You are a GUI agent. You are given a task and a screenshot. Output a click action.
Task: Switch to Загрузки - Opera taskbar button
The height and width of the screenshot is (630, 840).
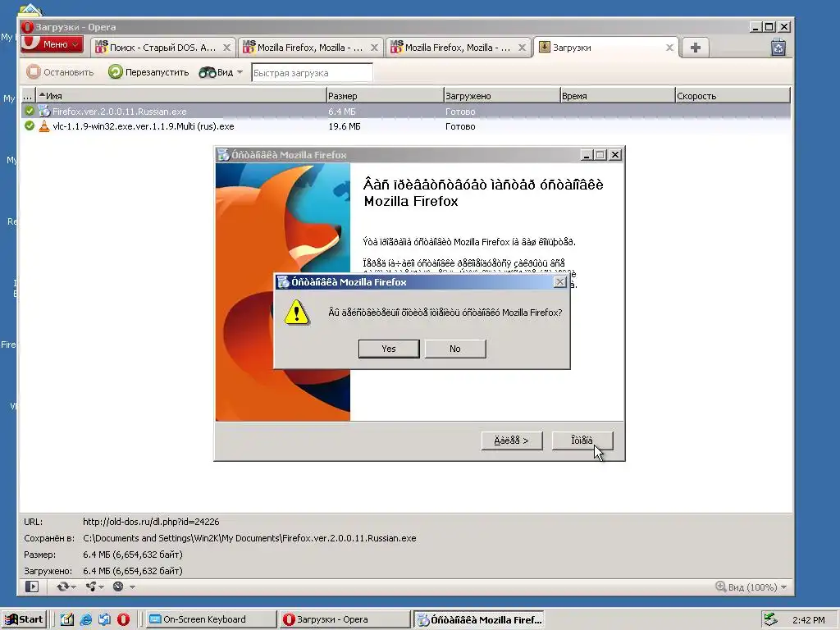345,620
